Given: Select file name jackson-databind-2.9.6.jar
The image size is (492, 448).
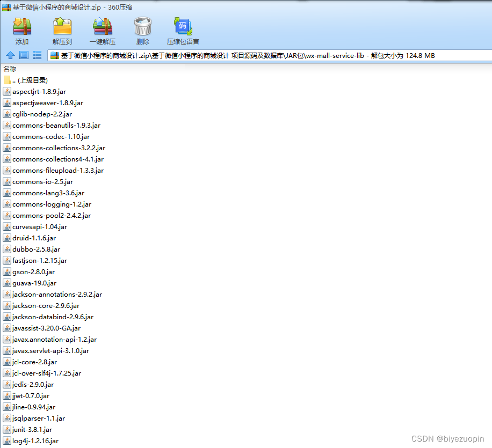Looking at the screenshot, I should point(53,317).
